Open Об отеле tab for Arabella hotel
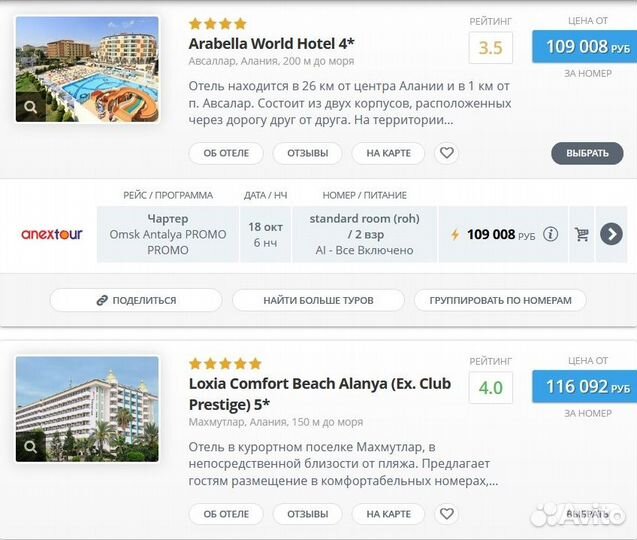 pos(226,153)
